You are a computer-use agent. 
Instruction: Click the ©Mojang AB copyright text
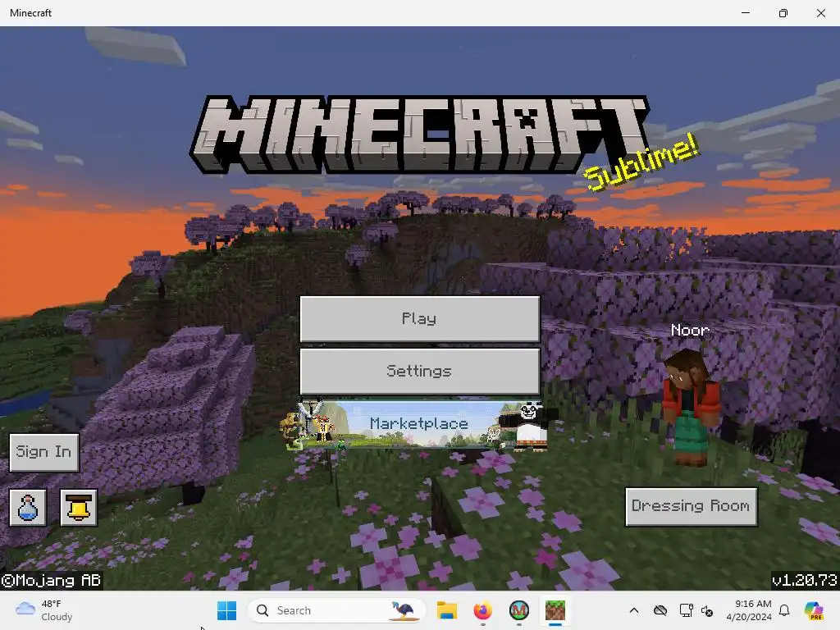[51, 580]
